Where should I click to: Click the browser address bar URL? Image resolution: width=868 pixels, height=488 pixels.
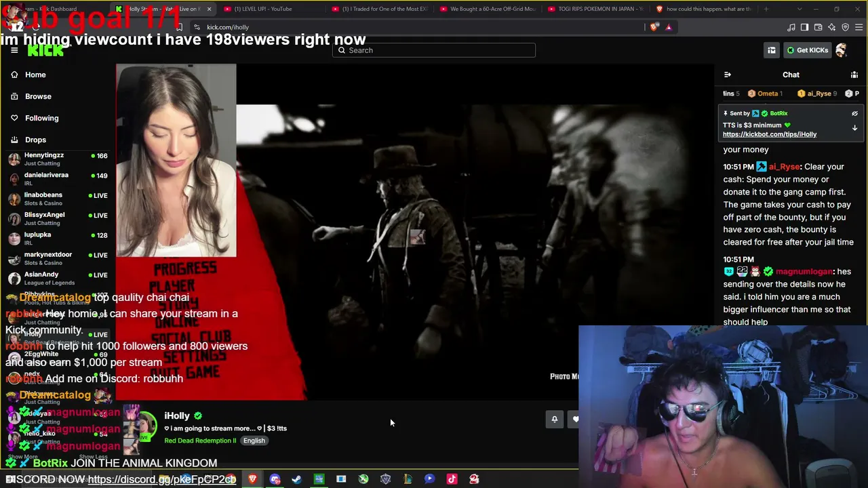coord(228,27)
